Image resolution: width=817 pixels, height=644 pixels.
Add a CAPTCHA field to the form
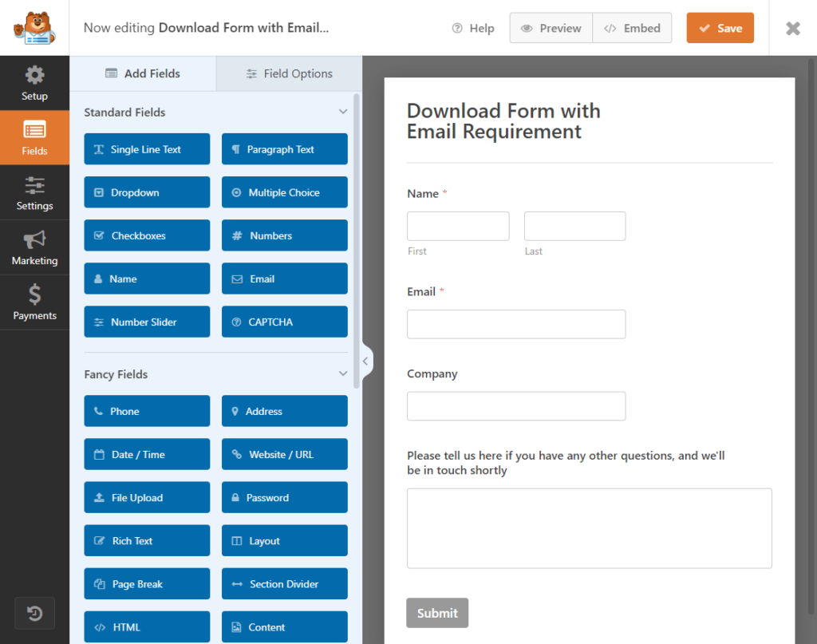[x=284, y=322]
